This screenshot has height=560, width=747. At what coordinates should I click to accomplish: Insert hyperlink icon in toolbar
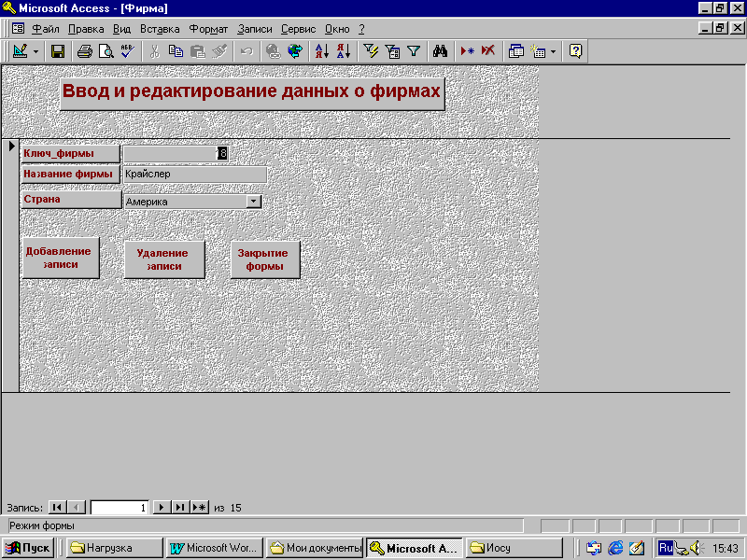pyautogui.click(x=274, y=51)
